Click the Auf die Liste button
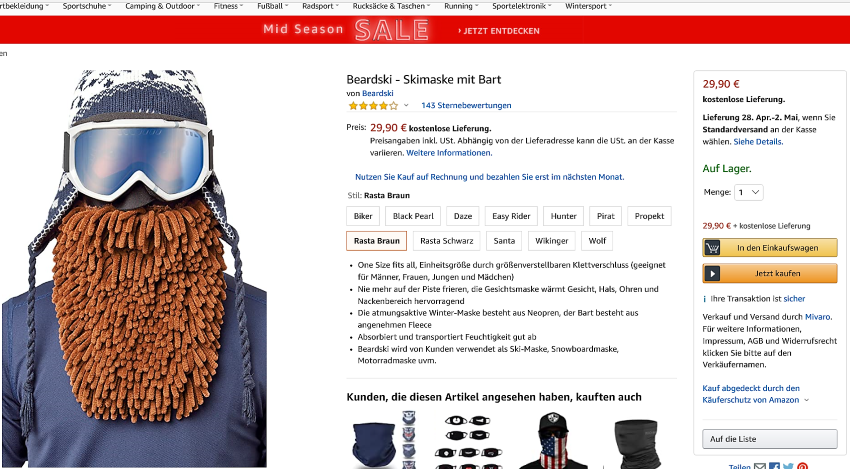This screenshot has height=469, width=850. tap(770, 439)
